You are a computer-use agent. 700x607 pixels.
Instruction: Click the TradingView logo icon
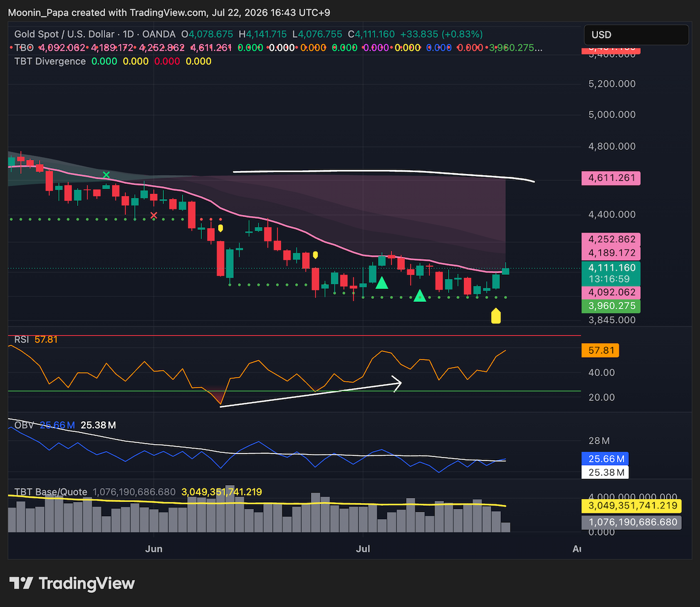tap(22, 583)
